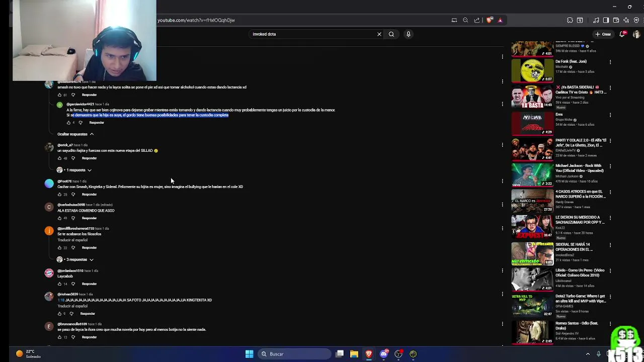Click the taskbar Buscar search box

(294, 354)
